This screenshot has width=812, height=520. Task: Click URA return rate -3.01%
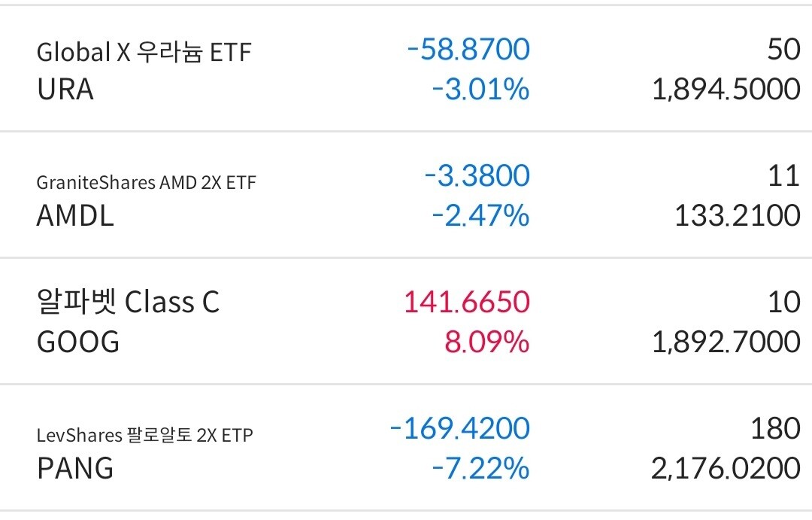point(480,90)
